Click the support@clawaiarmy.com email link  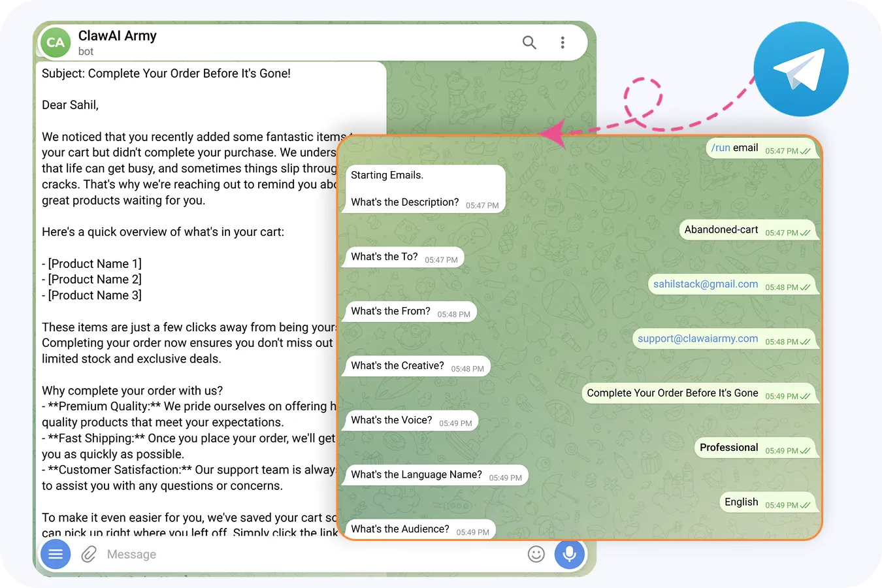[698, 338]
